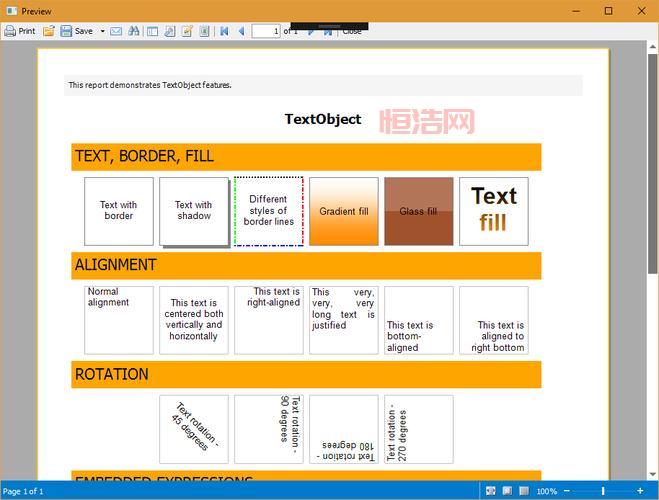The height and width of the screenshot is (500, 659).
Task: Click the Print button in toolbar
Action: [x=19, y=31]
